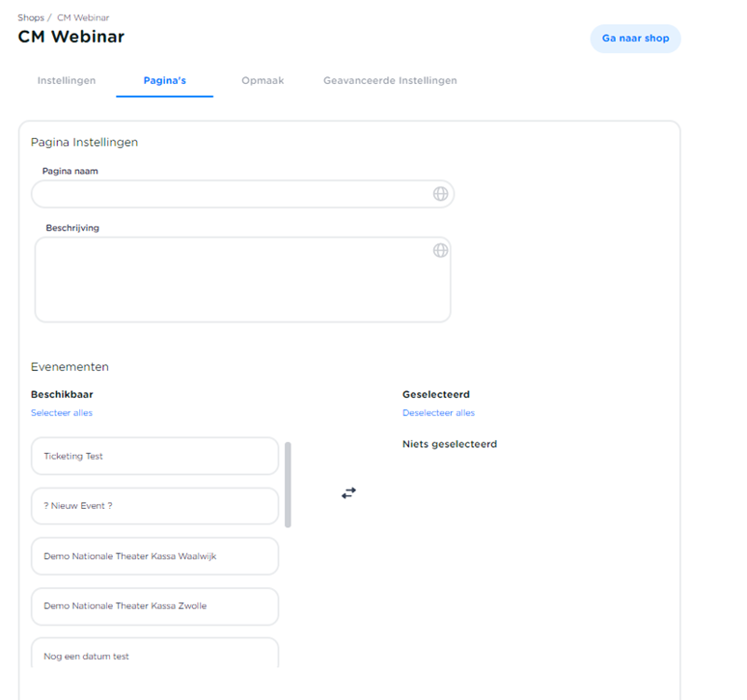Open the Instellingen tab
Screen dimensions: 747x700
tap(67, 81)
